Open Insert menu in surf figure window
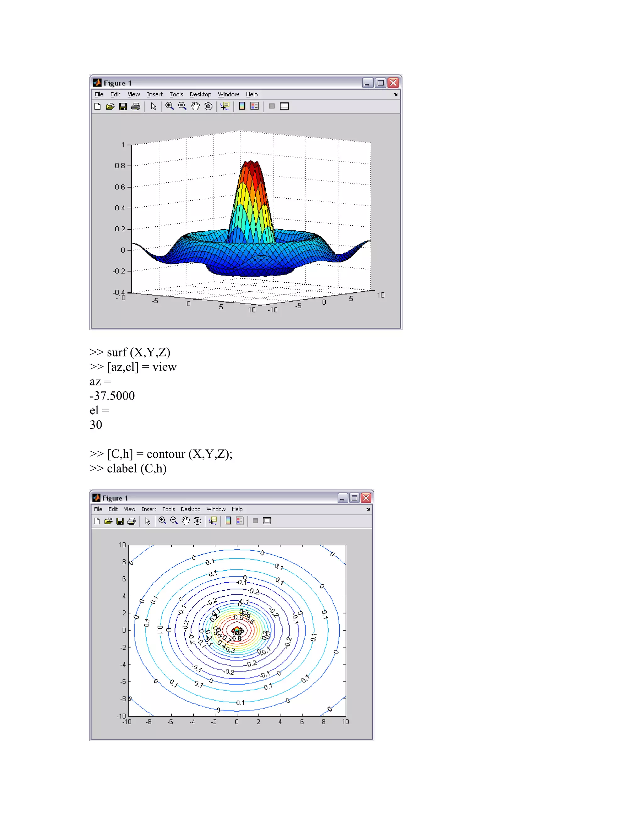This screenshot has height=833, width=644. pos(154,94)
